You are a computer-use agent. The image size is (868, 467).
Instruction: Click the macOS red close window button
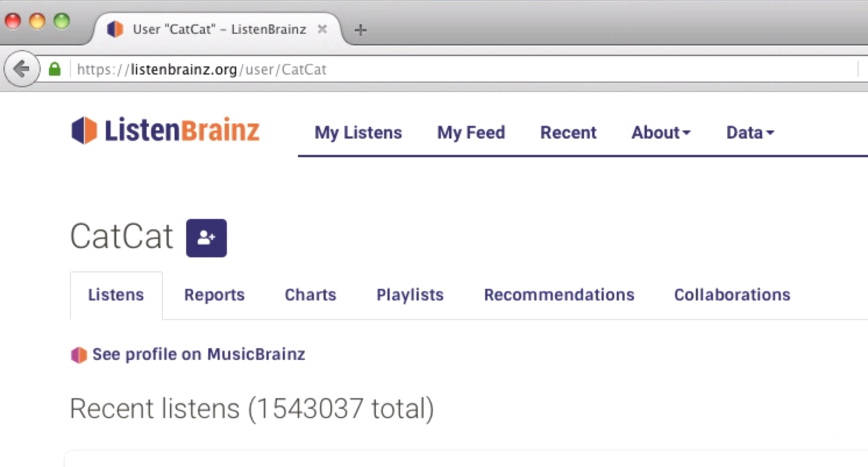pyautogui.click(x=13, y=22)
